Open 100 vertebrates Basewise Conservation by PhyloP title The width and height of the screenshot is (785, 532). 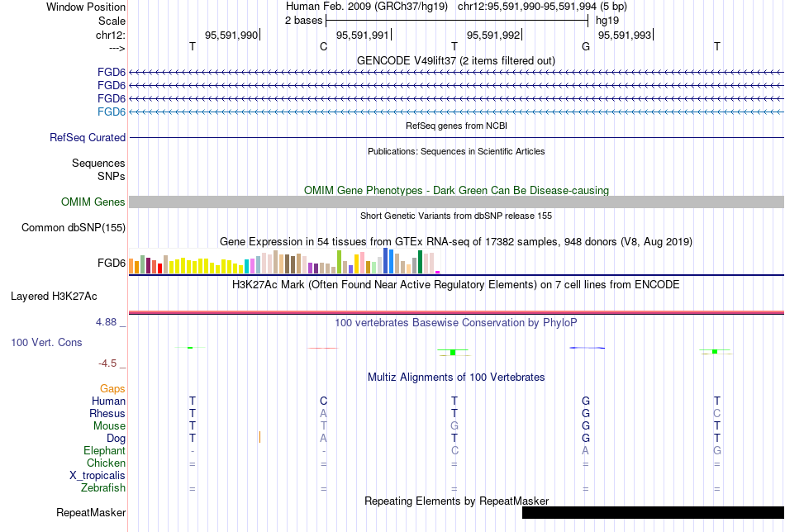click(x=455, y=323)
